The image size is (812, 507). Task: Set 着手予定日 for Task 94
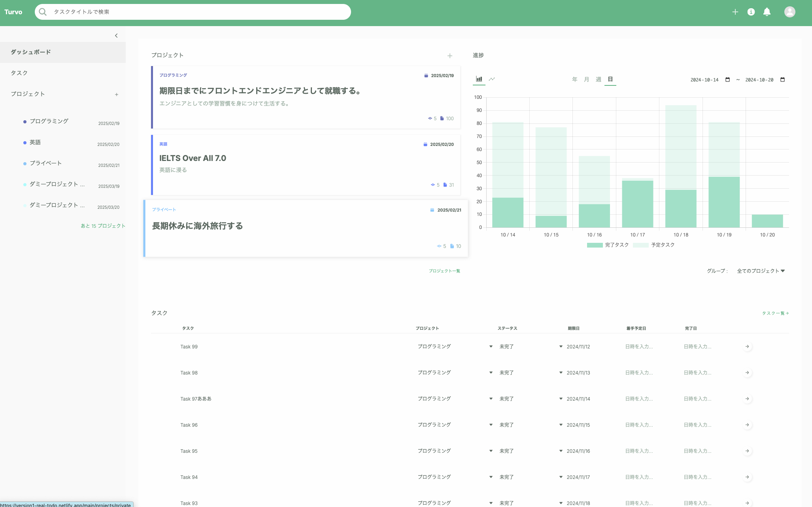[639, 477]
